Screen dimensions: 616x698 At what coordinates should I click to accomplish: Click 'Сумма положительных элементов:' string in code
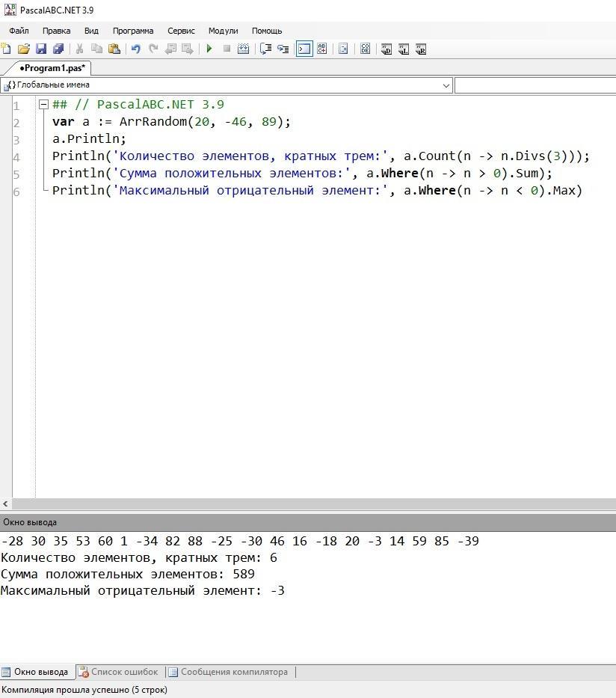[x=231, y=173]
